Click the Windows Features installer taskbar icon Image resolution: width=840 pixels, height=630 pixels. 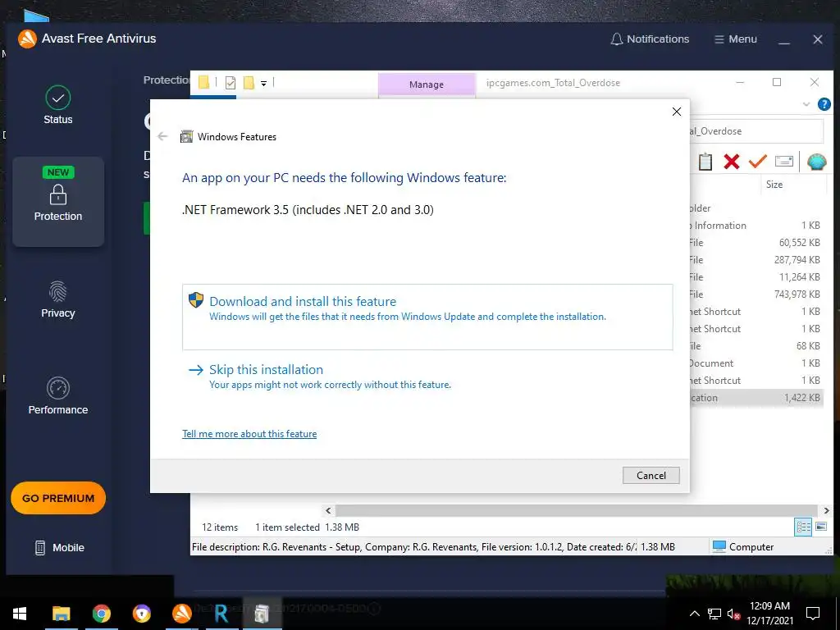[x=262, y=614]
